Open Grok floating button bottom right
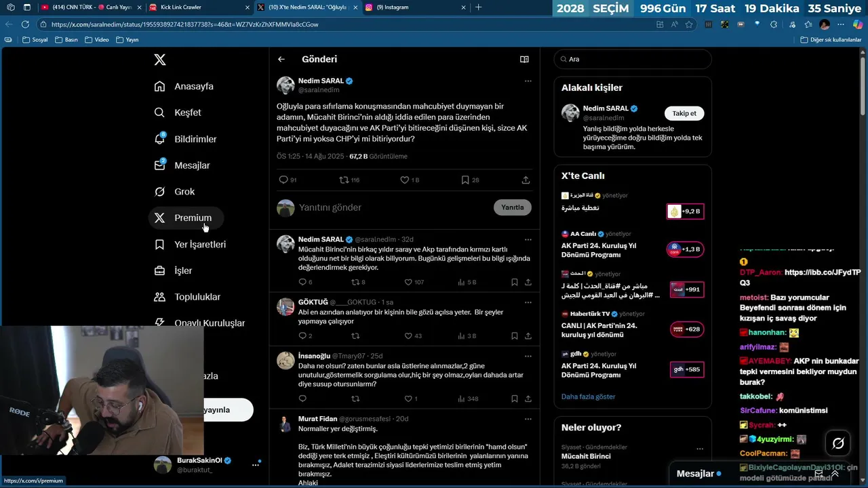The height and width of the screenshot is (488, 868). pyautogui.click(x=838, y=443)
